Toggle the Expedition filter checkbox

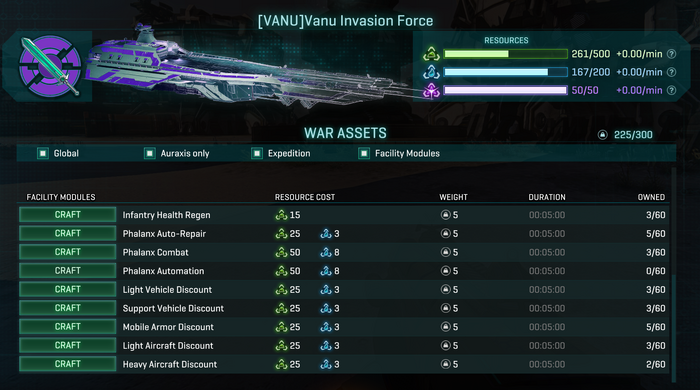click(x=257, y=154)
